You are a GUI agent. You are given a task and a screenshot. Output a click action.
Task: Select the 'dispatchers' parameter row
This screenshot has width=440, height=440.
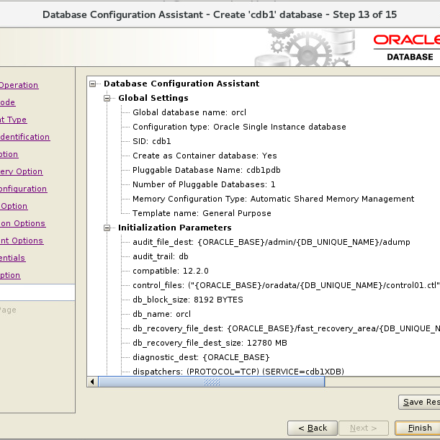238,371
